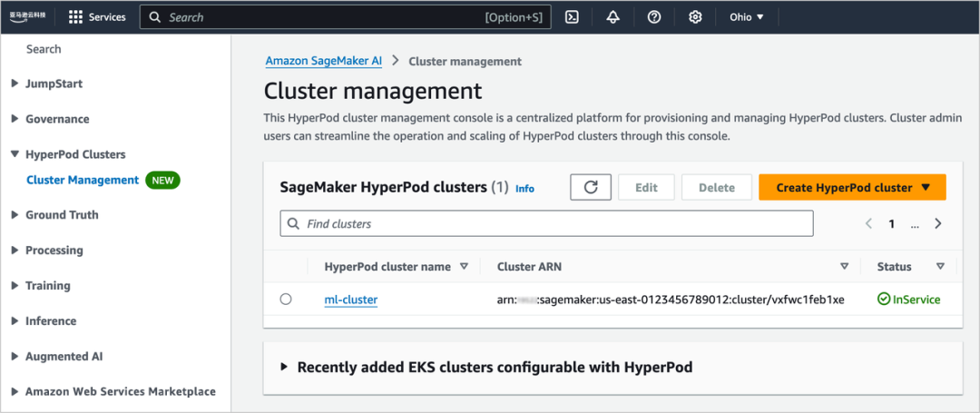Open the help question mark icon
Viewport: 980px width, 413px height.
pyautogui.click(x=653, y=17)
